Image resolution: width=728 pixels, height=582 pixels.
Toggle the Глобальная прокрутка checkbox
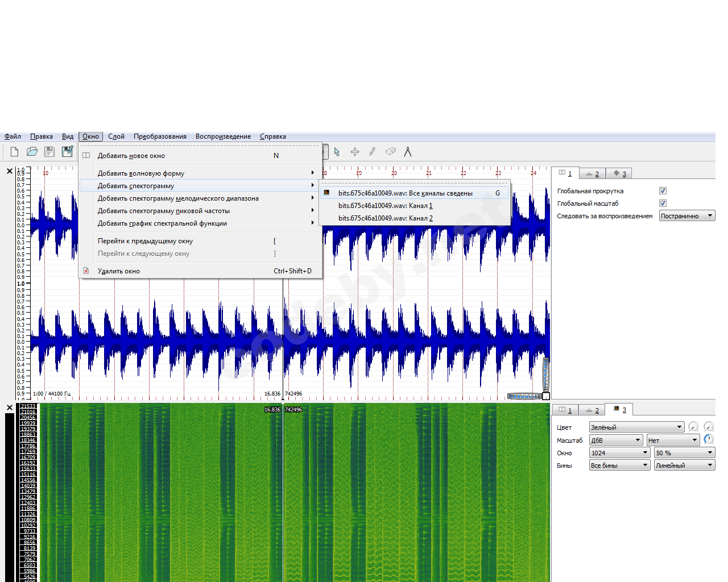[x=663, y=191]
